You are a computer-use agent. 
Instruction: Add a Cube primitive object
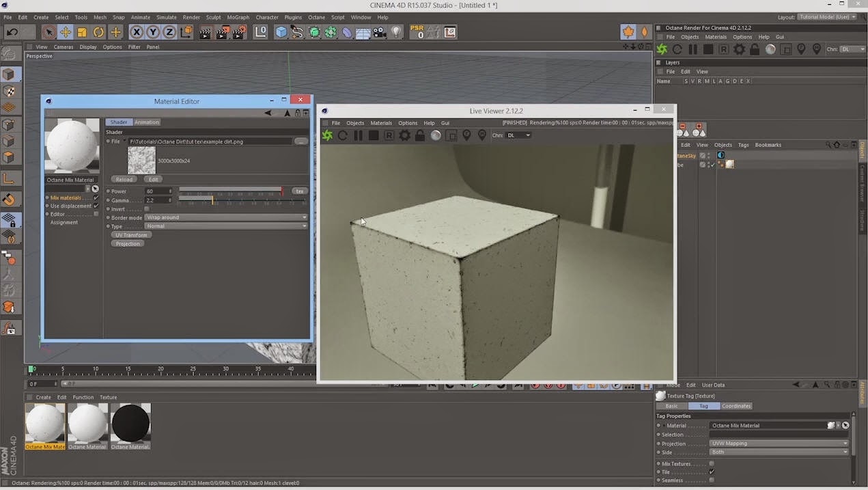point(281,32)
